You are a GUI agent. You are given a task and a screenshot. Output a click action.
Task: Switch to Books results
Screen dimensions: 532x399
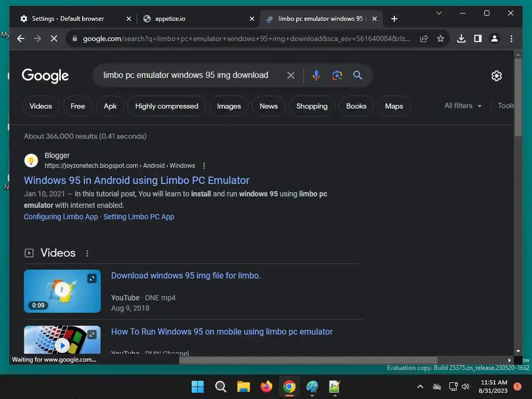(x=356, y=106)
